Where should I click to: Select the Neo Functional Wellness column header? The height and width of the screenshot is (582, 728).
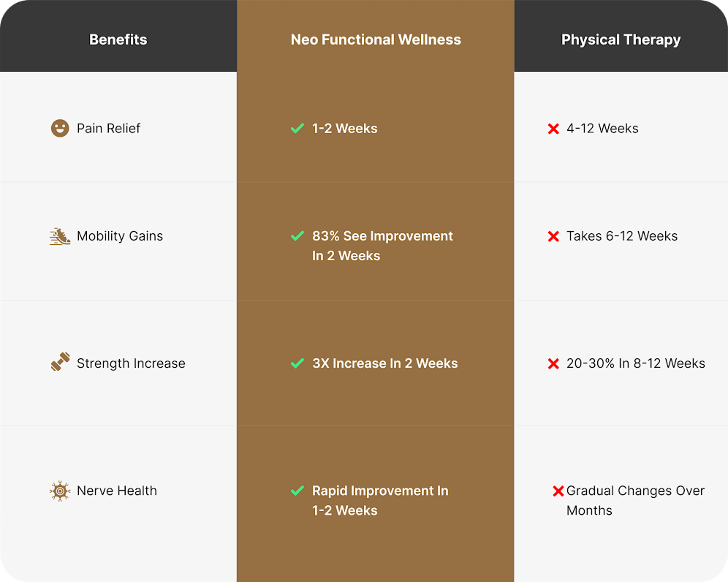point(376,39)
